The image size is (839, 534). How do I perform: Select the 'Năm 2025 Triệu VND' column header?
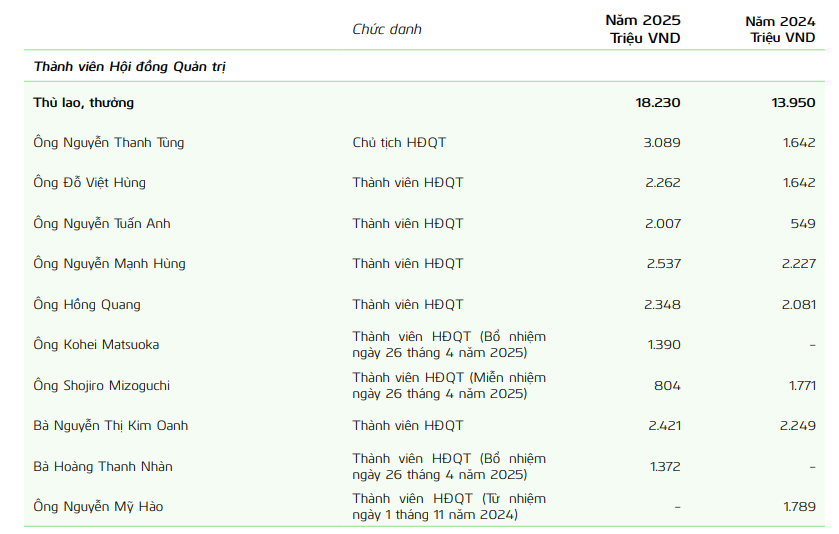[x=643, y=28]
